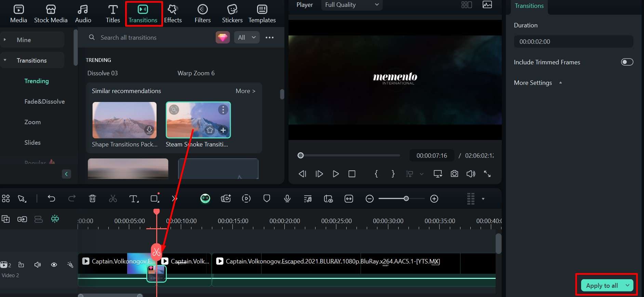Zoom in the timeline with plus
Viewport: 644px width, 297px height.
[434, 199]
